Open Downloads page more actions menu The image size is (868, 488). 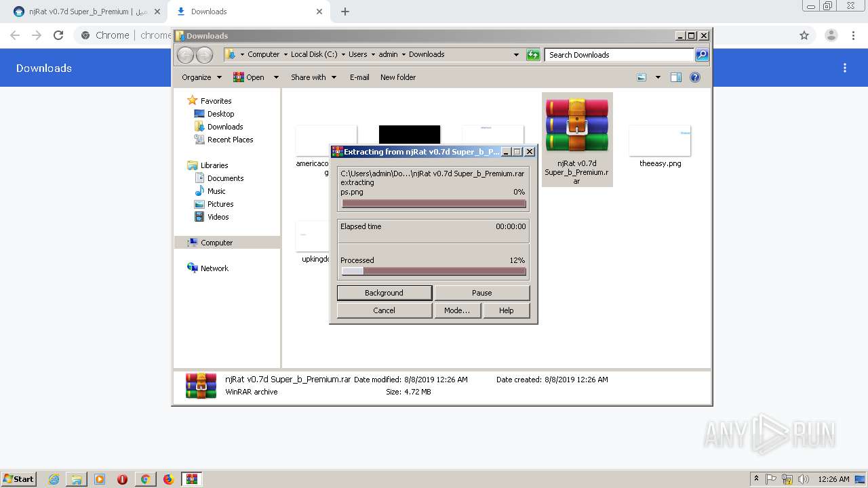click(x=845, y=68)
